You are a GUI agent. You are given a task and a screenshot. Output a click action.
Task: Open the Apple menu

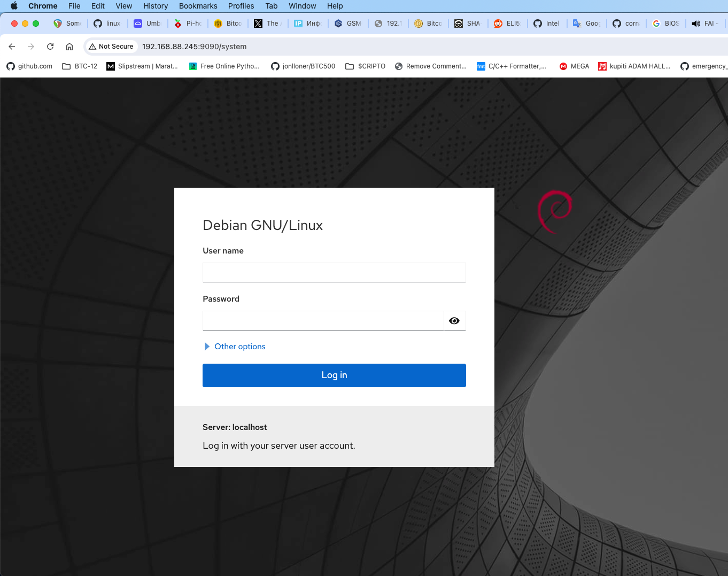14,6
